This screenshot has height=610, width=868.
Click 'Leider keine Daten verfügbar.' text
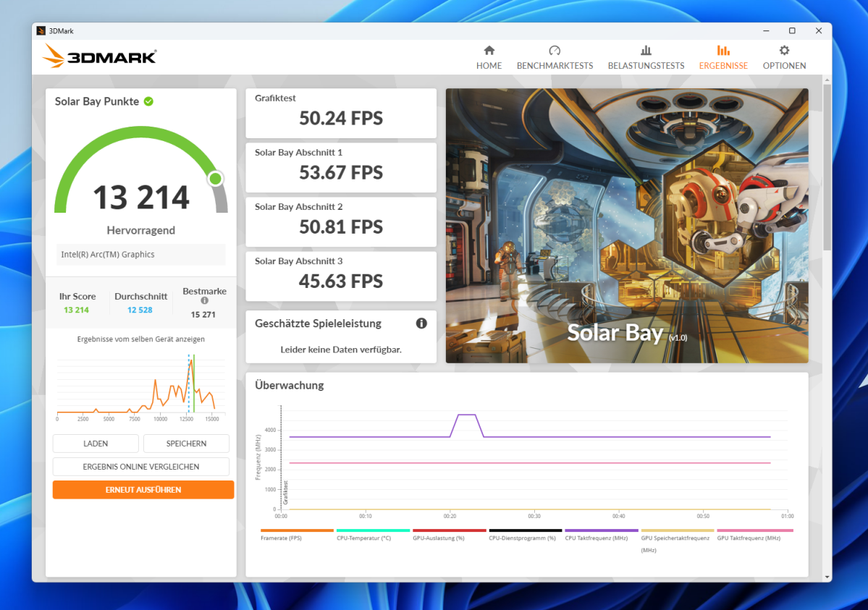[x=341, y=350]
